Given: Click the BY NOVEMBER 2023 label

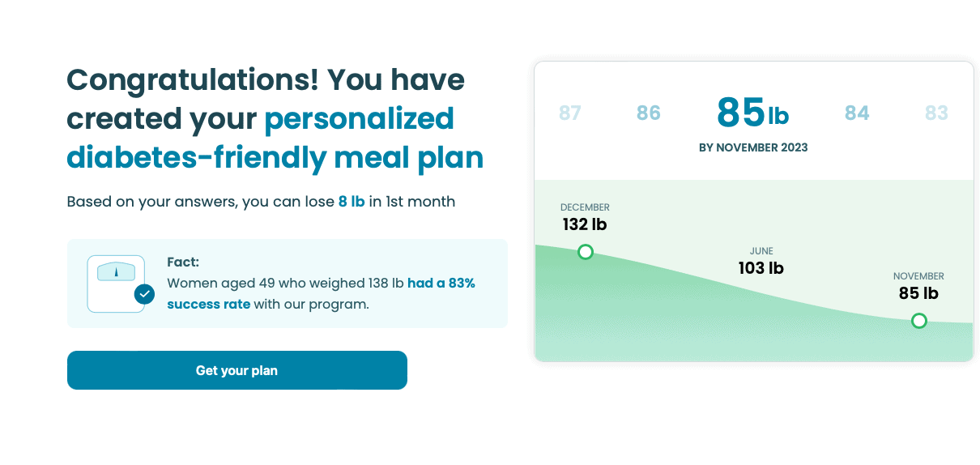Looking at the screenshot, I should tap(753, 147).
